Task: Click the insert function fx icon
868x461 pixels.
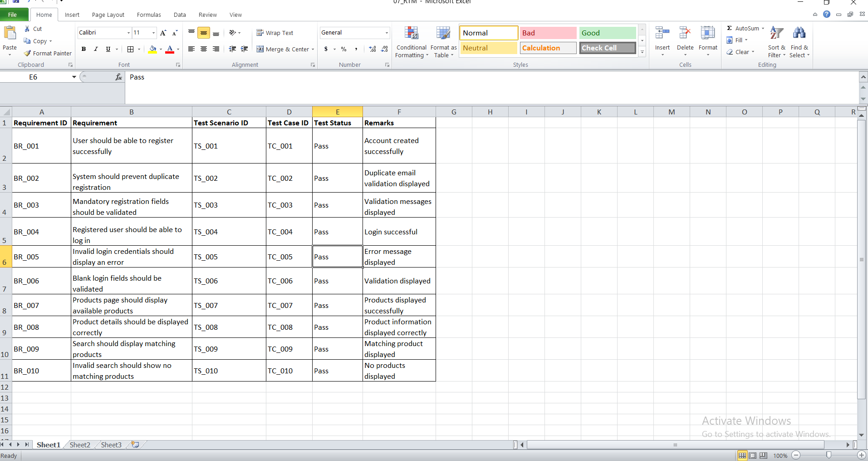Action: click(x=118, y=77)
